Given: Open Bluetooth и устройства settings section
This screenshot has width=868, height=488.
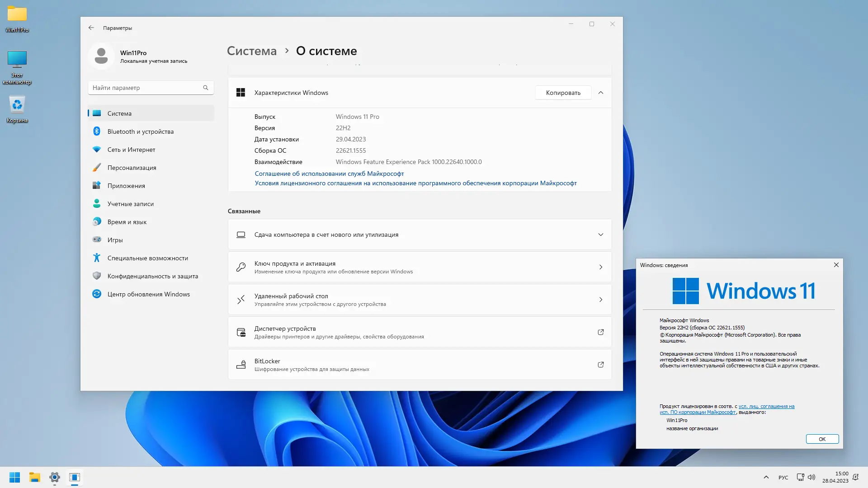Looking at the screenshot, I should tap(140, 131).
